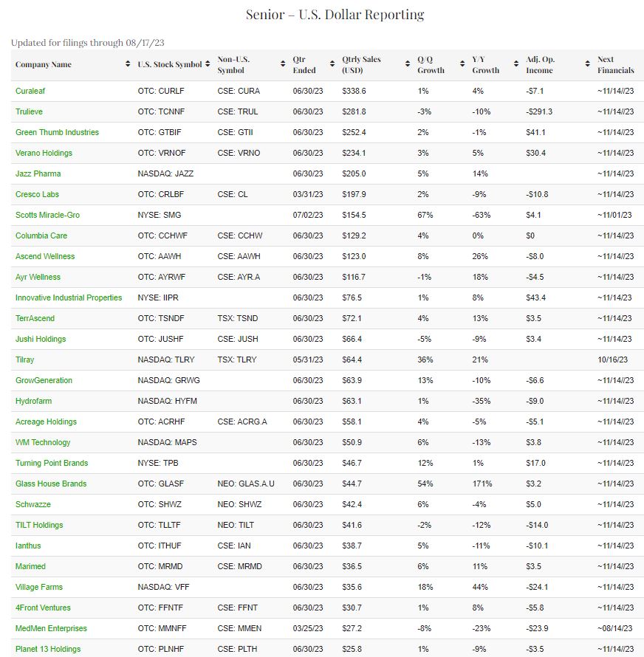Click the Glass House Brands link

pos(51,484)
